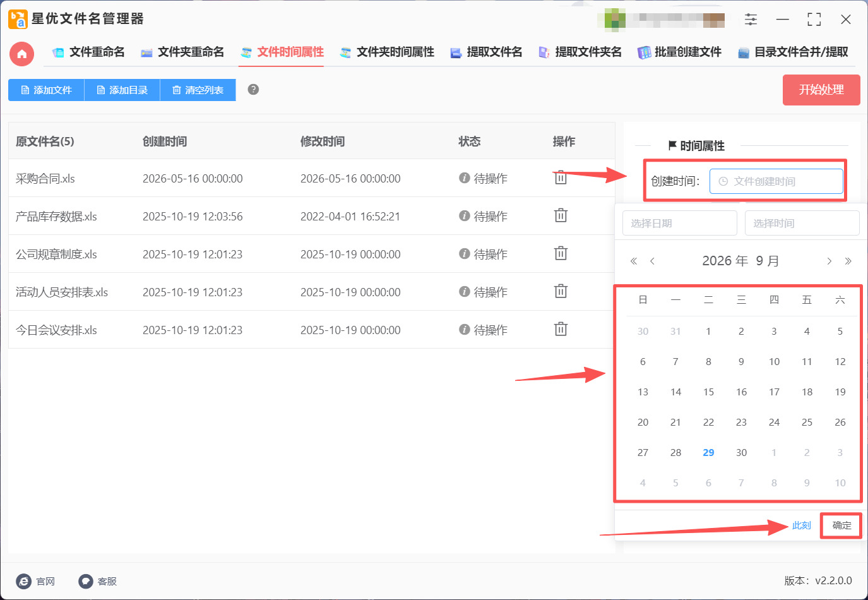Open 目录文件合并/提取 tab
868x600 pixels.
point(793,52)
